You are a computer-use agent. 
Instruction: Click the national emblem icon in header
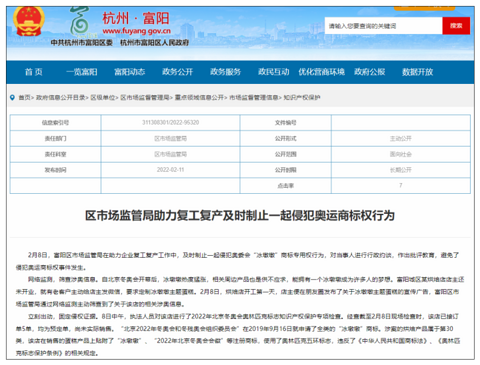tap(28, 21)
